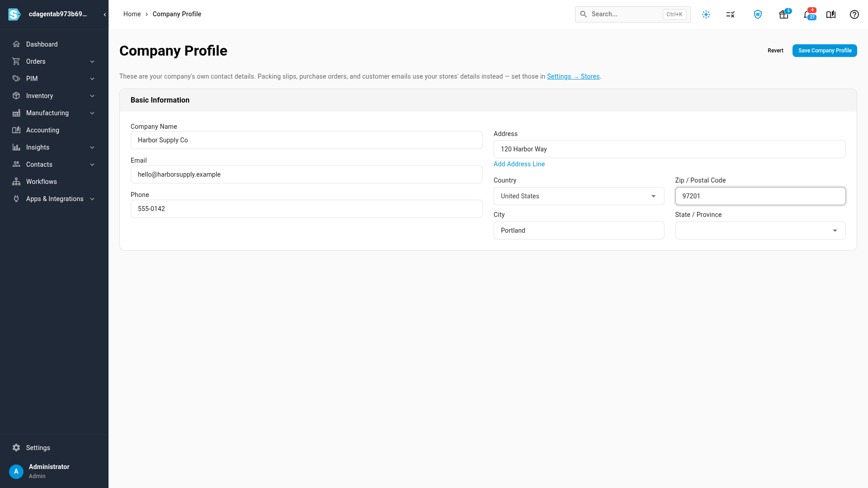The image size is (868, 488).
Task: Click the Workflows hierarchy icon
Action: click(16, 182)
